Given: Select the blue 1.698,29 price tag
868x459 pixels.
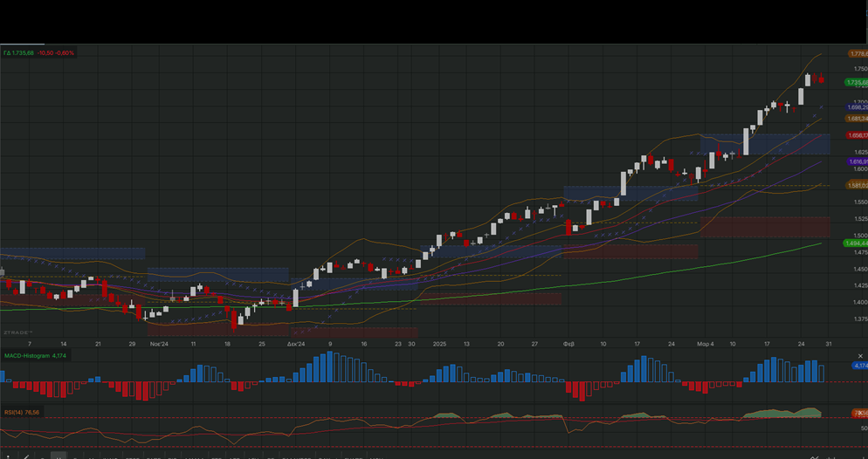Looking at the screenshot, I should 857,107.
